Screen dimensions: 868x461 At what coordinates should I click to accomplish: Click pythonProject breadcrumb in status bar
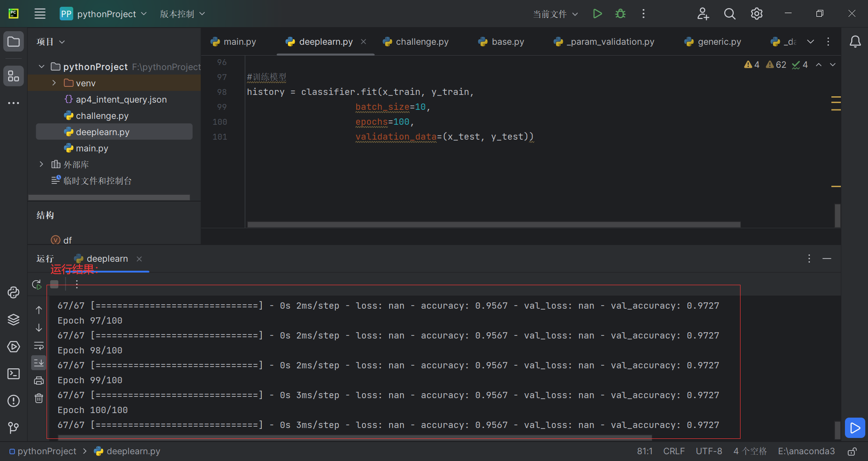click(43, 451)
